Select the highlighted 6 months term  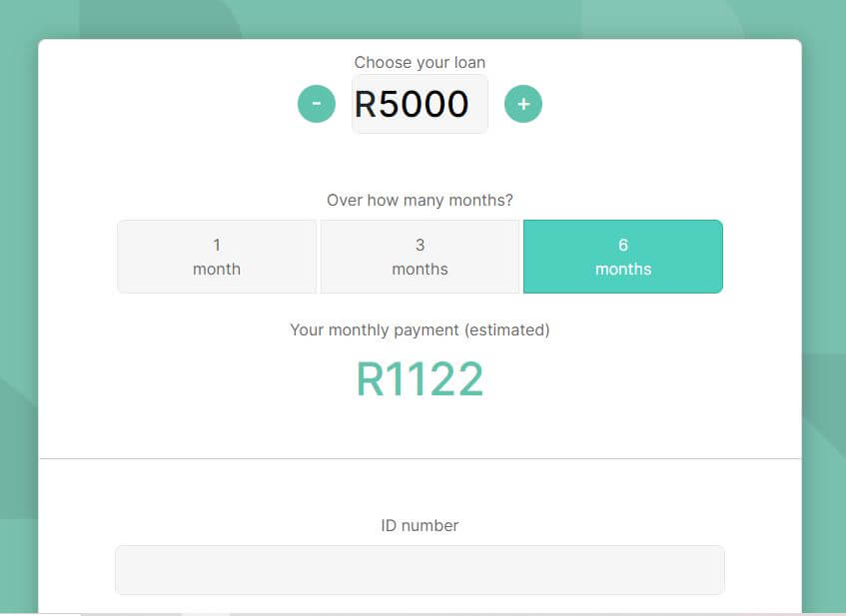(x=622, y=256)
